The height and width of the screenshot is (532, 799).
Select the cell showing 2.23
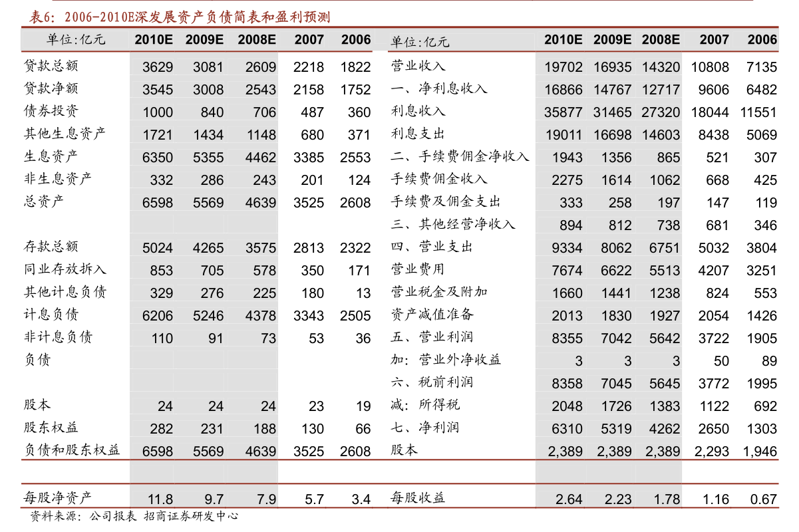click(x=617, y=499)
